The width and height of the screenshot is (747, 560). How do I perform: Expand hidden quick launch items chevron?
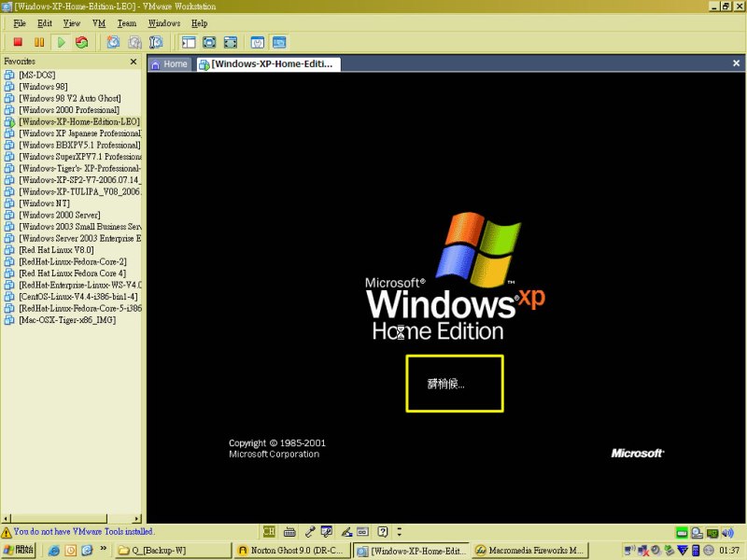(103, 549)
